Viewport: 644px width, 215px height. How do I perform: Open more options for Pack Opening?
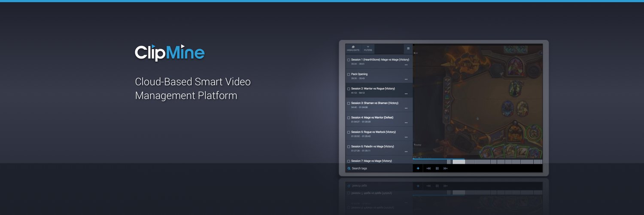tap(406, 80)
